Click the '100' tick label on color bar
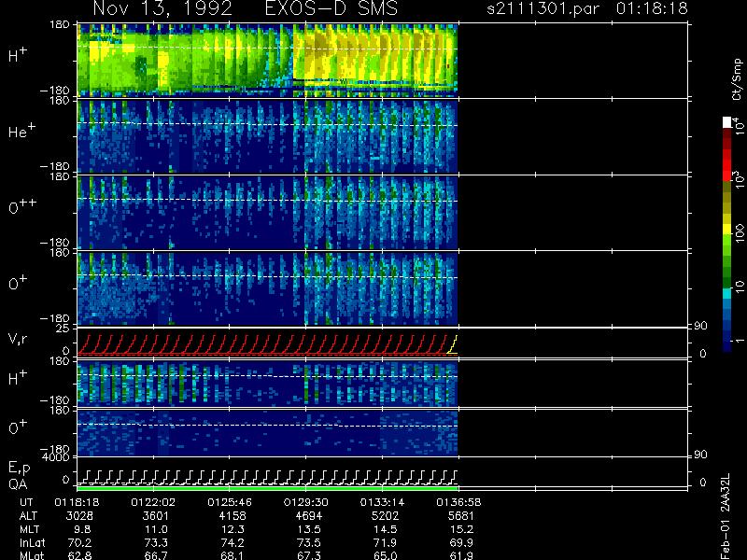 pos(739,233)
